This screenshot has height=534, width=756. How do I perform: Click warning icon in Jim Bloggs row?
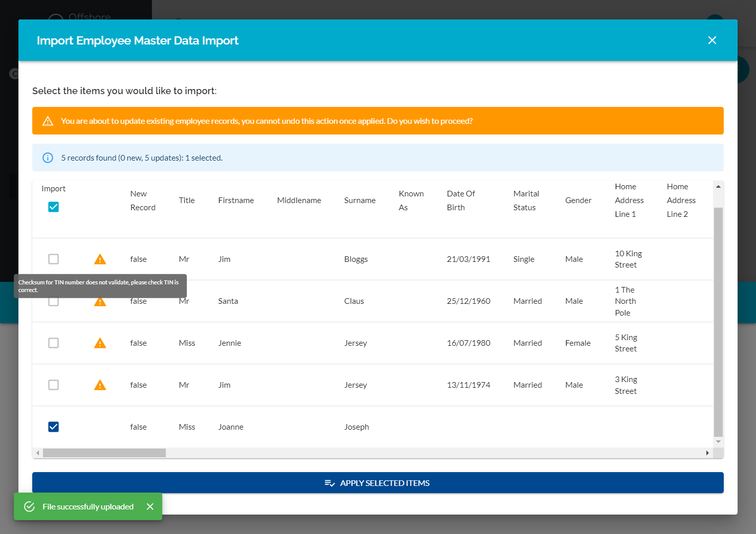100,259
